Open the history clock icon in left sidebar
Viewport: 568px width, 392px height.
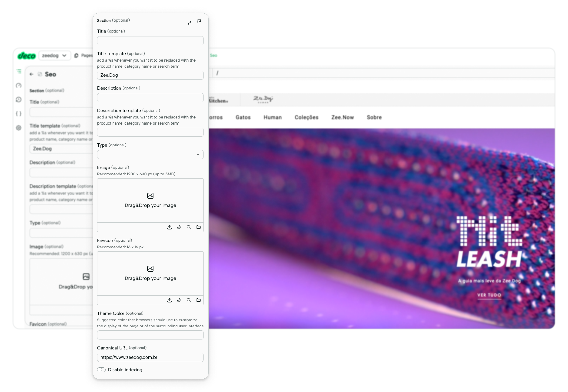(19, 99)
